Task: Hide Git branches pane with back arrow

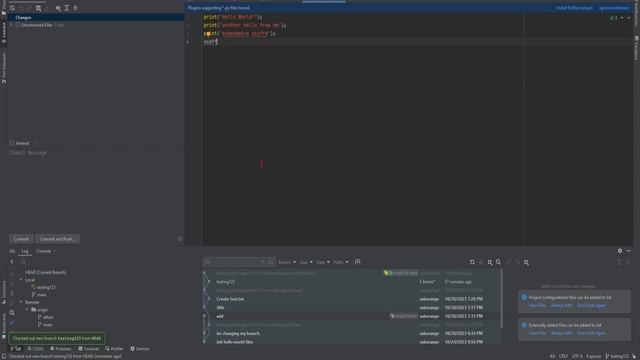Action: click(12, 262)
